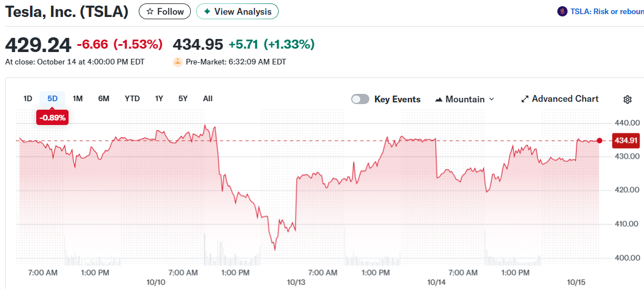Viewport: 644px width, 289px height.
Task: Click the View Analysis sparkle icon
Action: point(207,11)
